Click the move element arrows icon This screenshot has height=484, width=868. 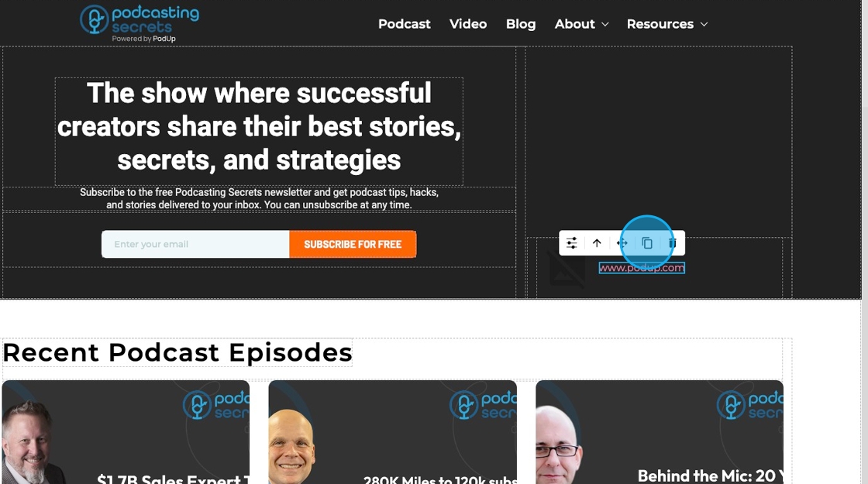click(622, 243)
